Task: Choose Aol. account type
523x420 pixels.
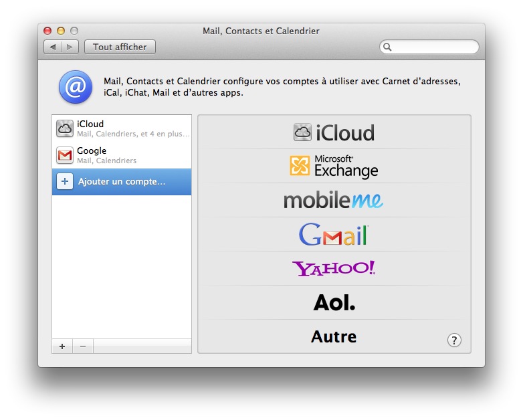Action: click(x=334, y=302)
